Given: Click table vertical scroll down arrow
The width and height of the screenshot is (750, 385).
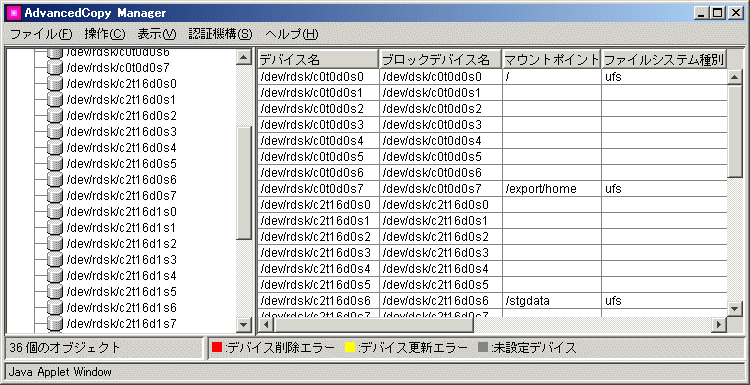Looking at the screenshot, I should coord(734,308).
